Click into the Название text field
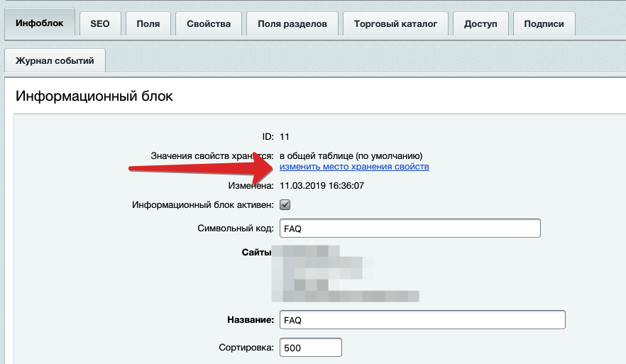The height and width of the screenshot is (364, 626). [x=422, y=320]
